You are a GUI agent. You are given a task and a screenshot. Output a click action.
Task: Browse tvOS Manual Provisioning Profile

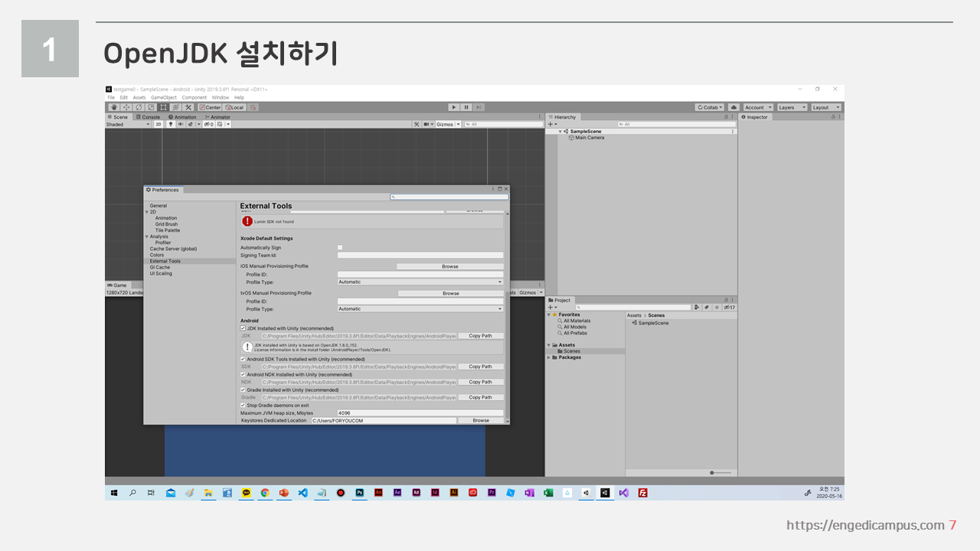(451, 293)
